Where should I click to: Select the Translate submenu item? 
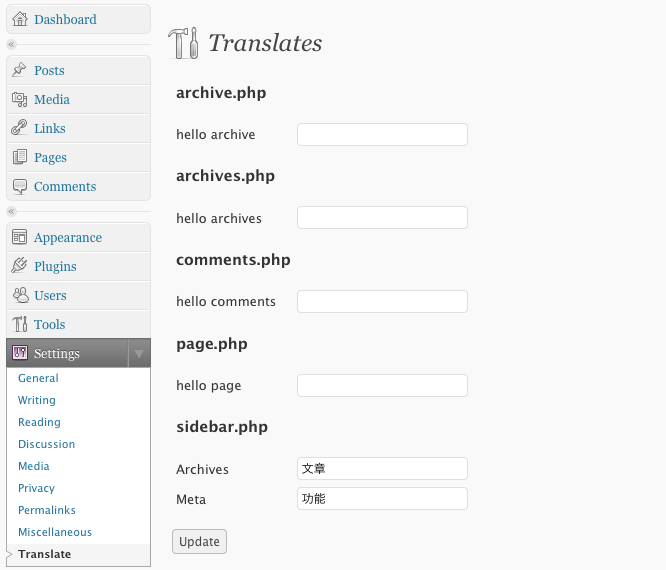(x=45, y=554)
